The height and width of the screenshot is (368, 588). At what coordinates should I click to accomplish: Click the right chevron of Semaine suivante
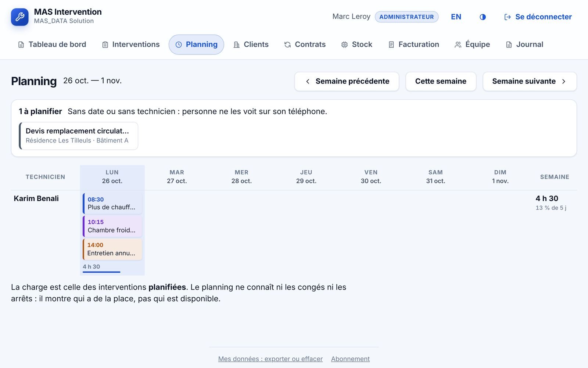(564, 81)
